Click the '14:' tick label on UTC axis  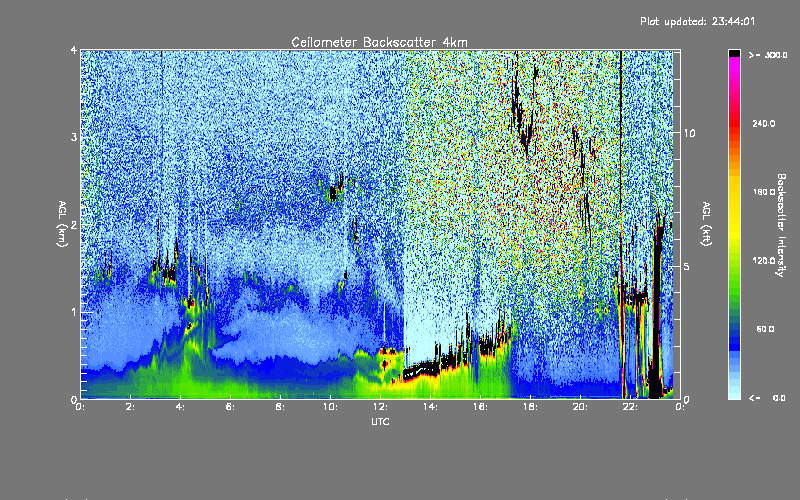click(430, 407)
